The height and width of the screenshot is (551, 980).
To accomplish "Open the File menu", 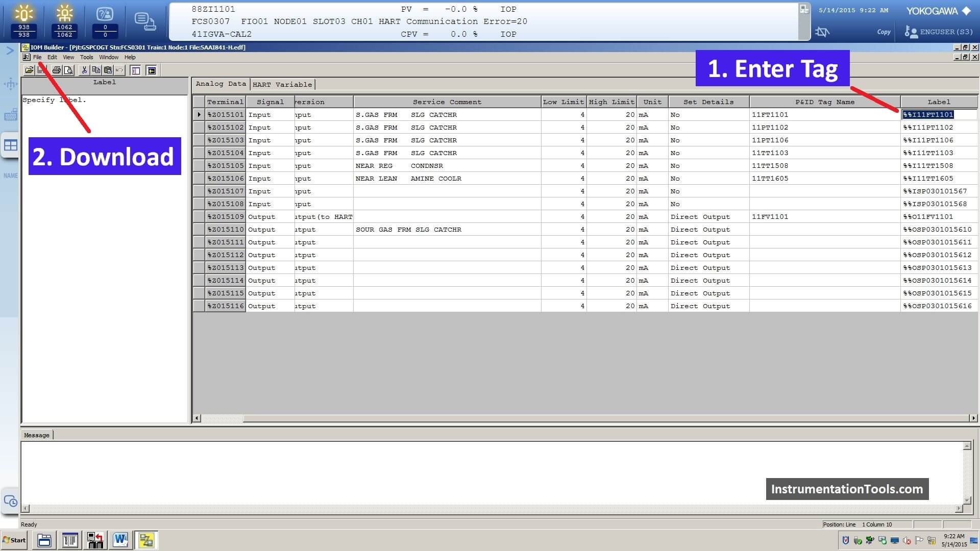I will pyautogui.click(x=36, y=57).
